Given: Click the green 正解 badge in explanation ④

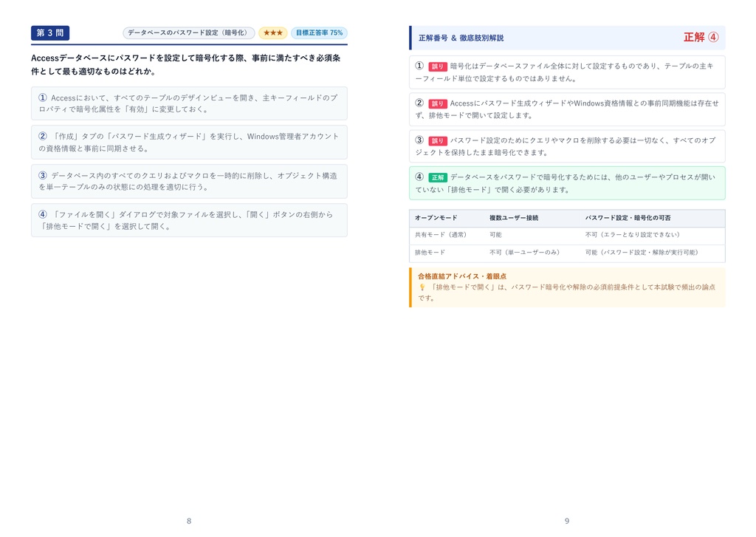Looking at the screenshot, I should point(437,177).
